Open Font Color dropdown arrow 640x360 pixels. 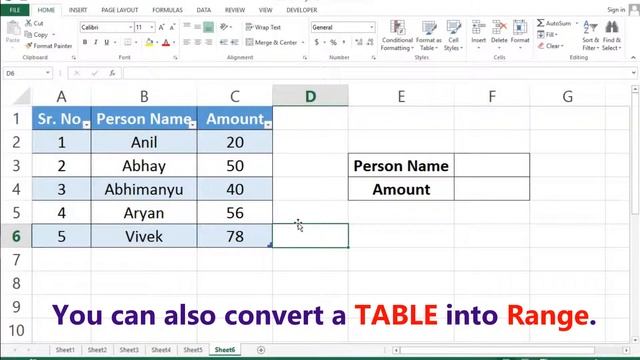click(174, 42)
